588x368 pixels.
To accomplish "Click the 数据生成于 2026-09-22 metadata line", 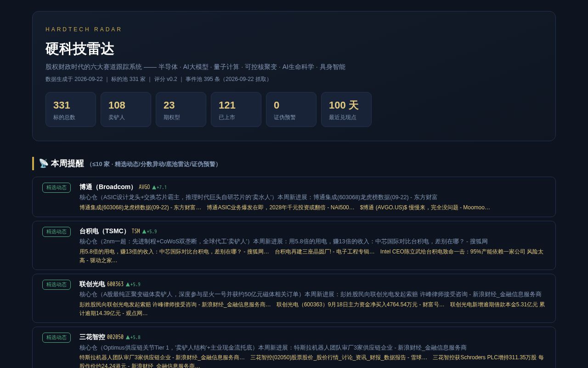I will 158,79.
